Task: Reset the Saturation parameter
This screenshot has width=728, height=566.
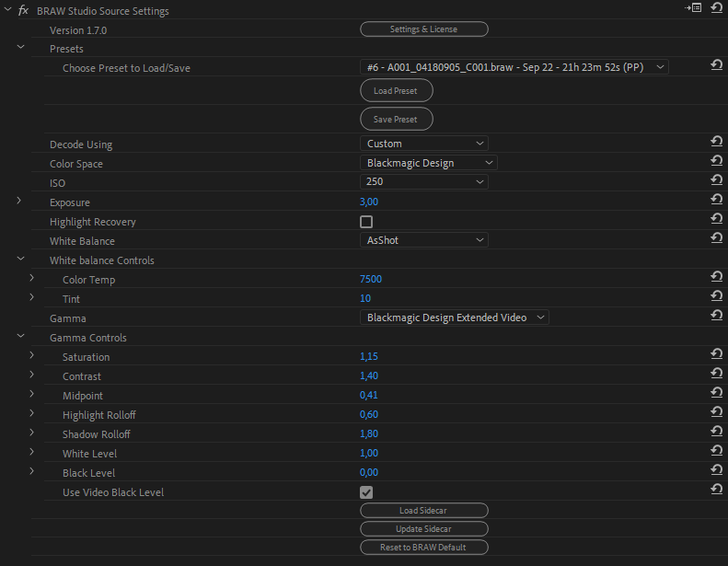Action: (716, 356)
